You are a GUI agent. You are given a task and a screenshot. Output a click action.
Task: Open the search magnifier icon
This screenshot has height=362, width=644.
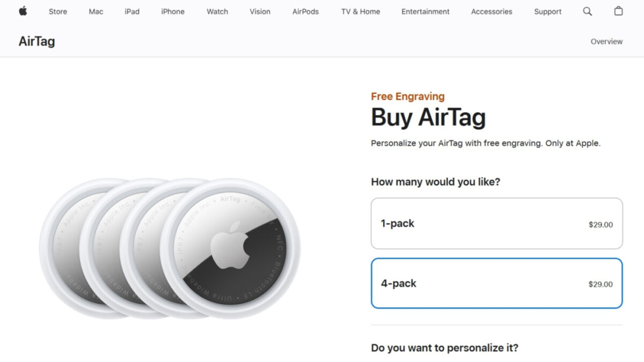pos(588,11)
